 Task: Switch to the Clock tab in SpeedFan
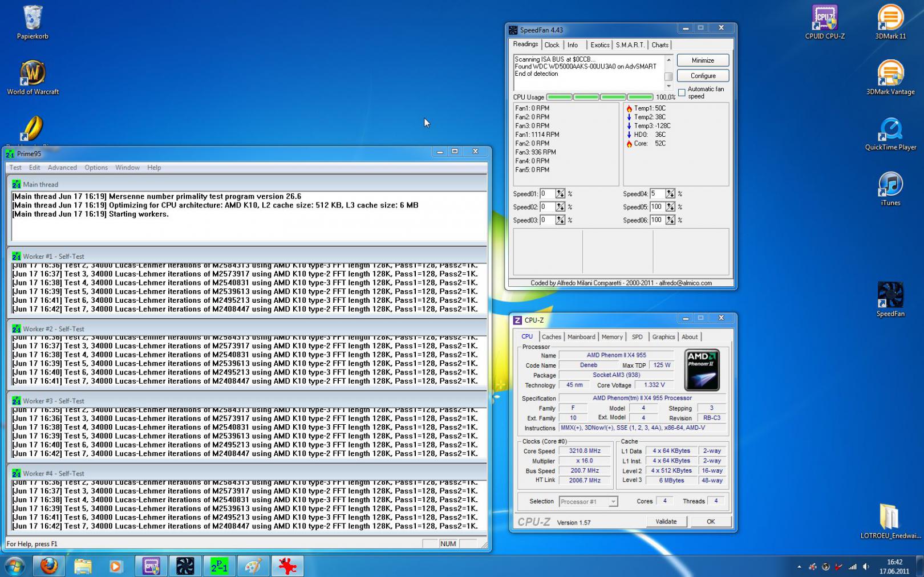(552, 45)
